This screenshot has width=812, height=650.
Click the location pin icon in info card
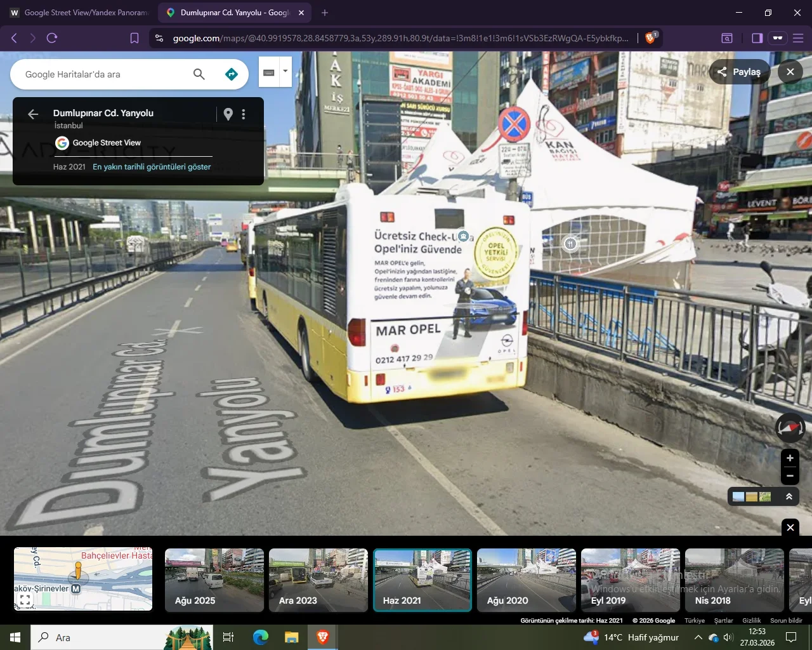tap(228, 114)
